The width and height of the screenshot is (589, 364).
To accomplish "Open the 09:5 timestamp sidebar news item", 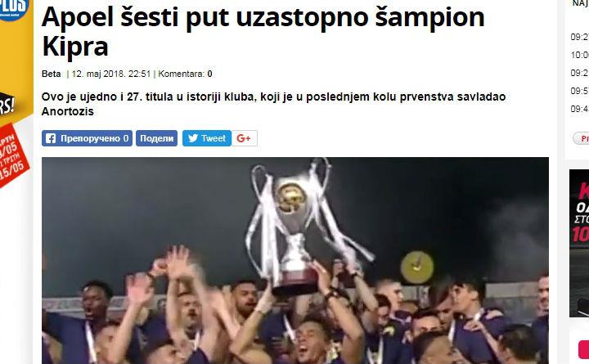I will tap(580, 91).
